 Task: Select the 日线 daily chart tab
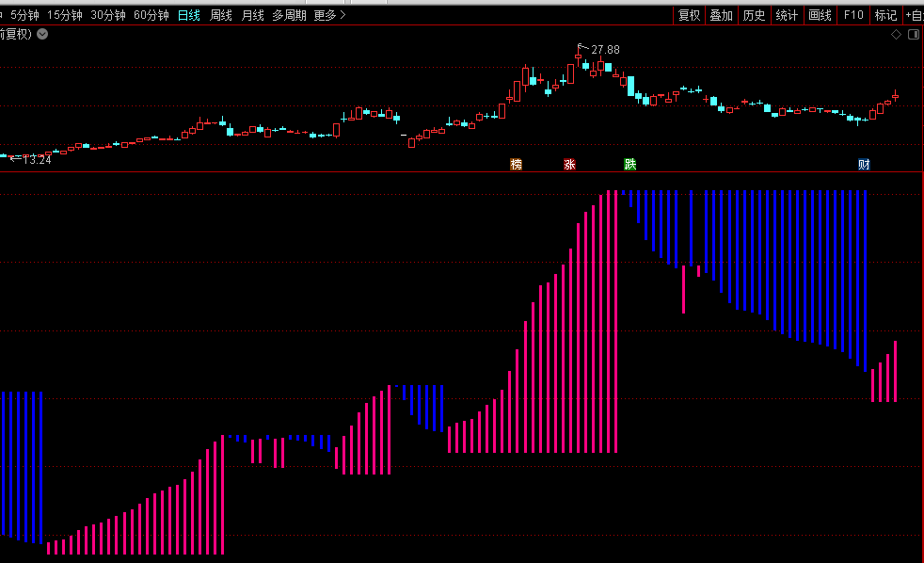[189, 15]
